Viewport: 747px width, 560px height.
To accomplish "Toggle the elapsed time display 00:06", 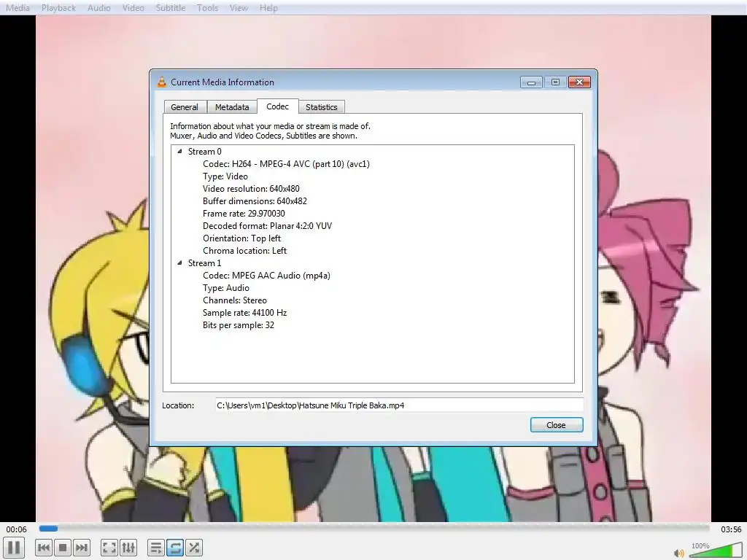I will pos(16,529).
